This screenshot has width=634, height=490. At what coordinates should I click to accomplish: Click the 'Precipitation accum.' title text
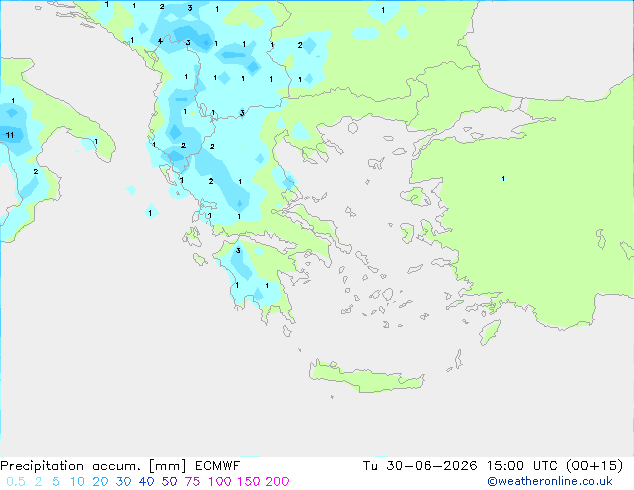click(x=71, y=466)
